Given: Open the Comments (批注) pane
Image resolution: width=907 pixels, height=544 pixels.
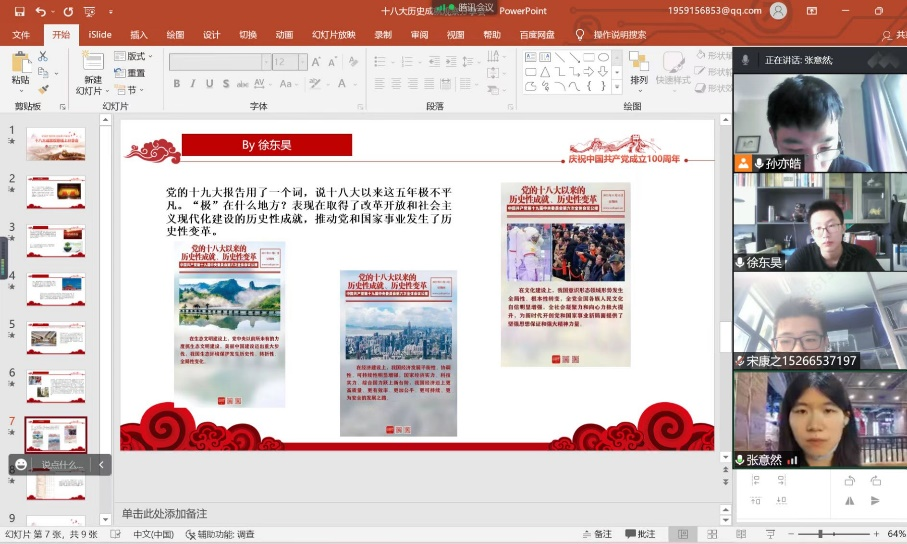Looking at the screenshot, I should tap(640, 534).
